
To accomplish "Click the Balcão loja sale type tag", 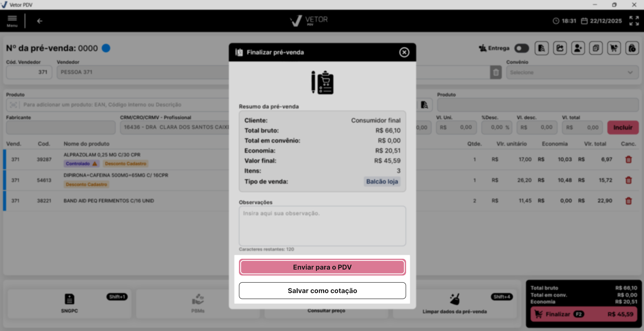I will 382,182.
